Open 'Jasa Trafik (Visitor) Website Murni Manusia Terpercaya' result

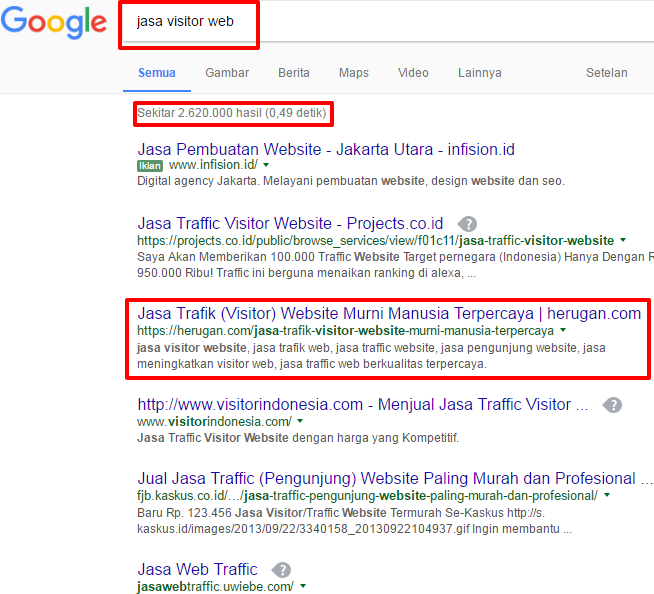tap(389, 313)
